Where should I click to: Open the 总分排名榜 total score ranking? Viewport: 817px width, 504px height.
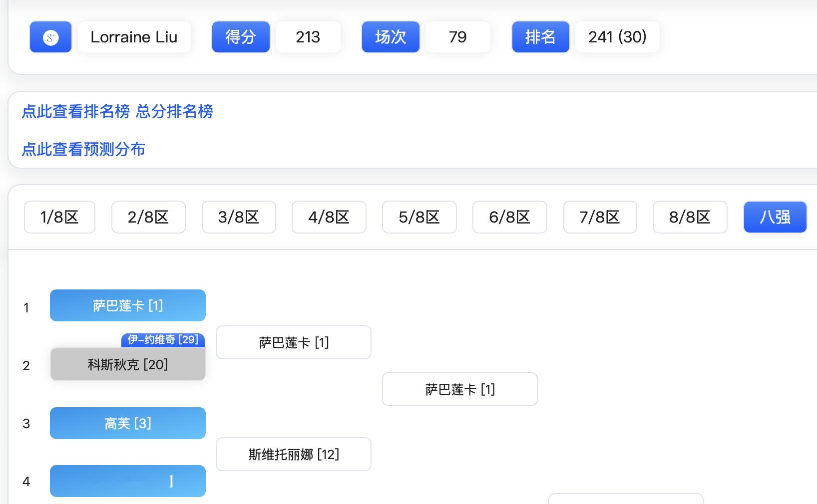click(x=174, y=112)
